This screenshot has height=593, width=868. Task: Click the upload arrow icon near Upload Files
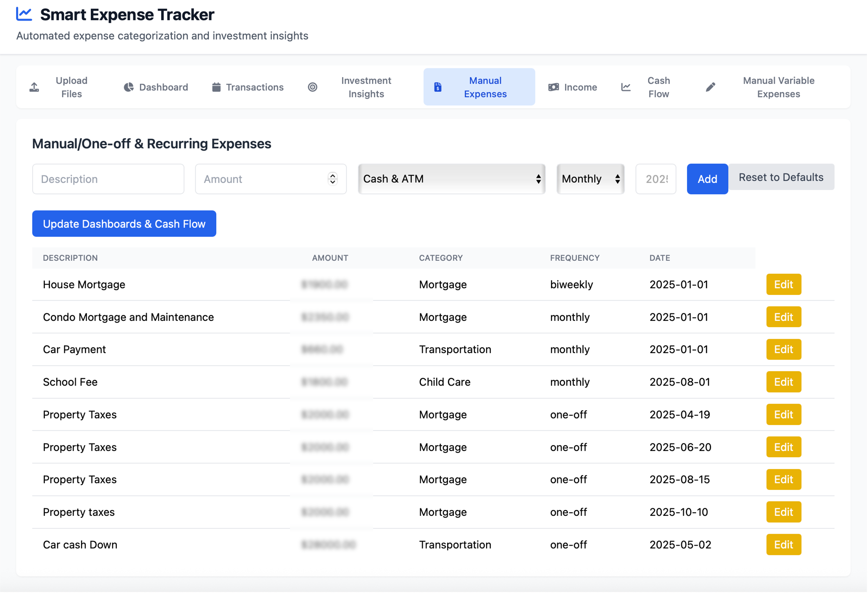(x=34, y=87)
